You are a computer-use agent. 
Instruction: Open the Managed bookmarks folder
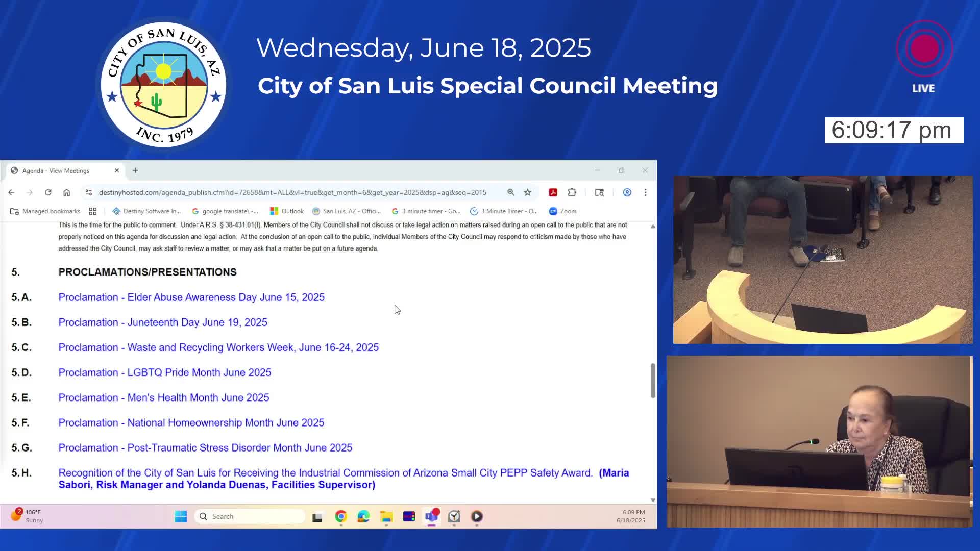[45, 211]
